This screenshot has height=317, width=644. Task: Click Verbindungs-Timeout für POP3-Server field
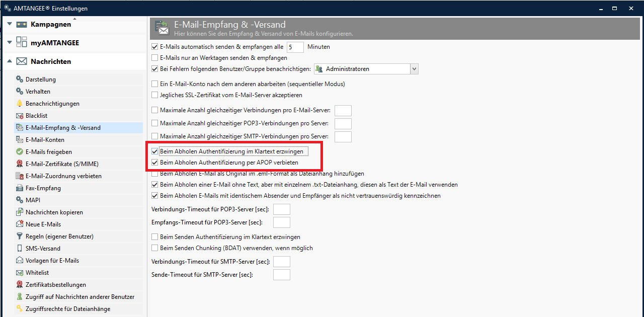point(282,209)
